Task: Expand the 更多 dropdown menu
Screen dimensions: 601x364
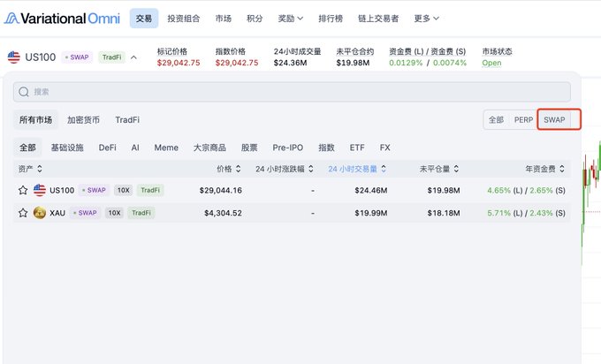Action: point(426,19)
